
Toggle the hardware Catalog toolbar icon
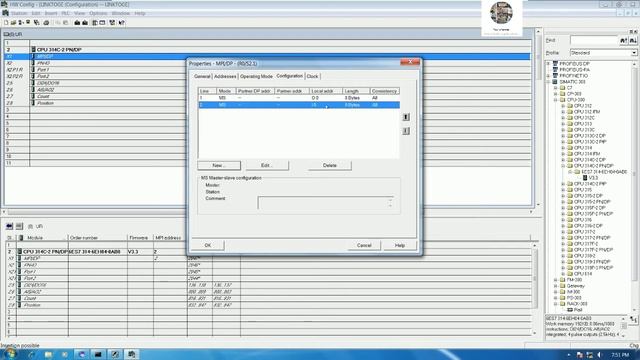point(102,23)
